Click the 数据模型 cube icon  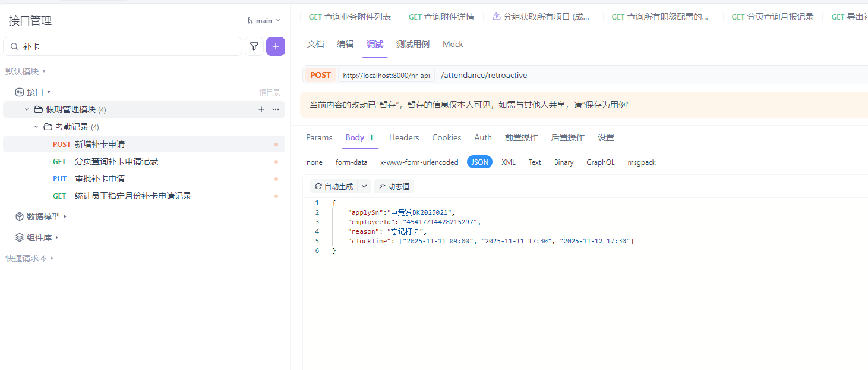19,217
